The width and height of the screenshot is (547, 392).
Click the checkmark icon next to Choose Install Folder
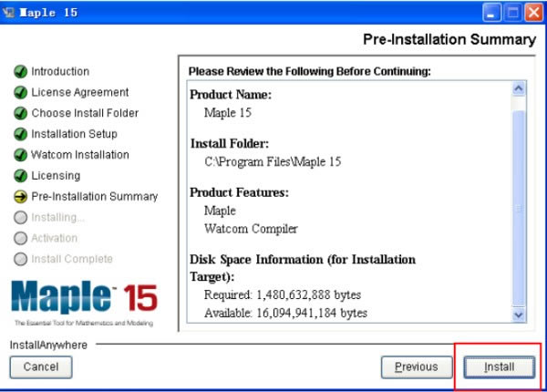click(x=21, y=113)
